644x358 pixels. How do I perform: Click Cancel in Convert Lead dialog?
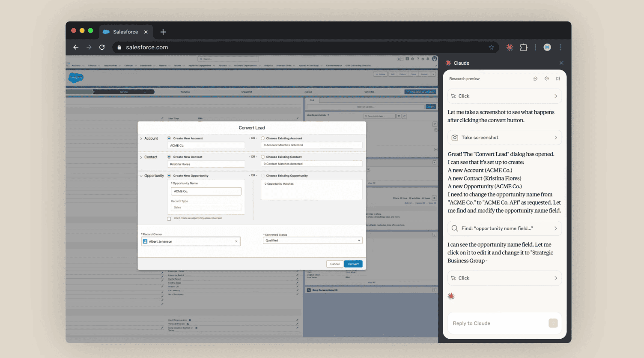(335, 264)
